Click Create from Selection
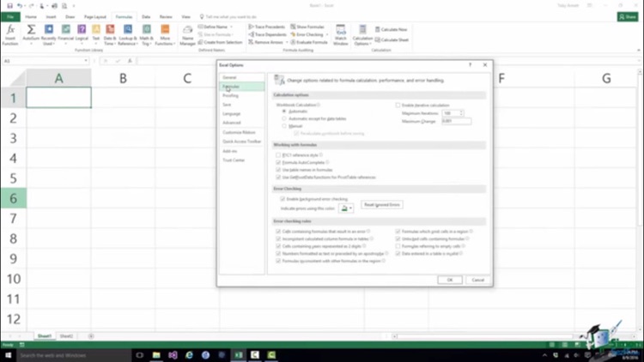Viewport: 644px width, 362px height. tap(220, 42)
